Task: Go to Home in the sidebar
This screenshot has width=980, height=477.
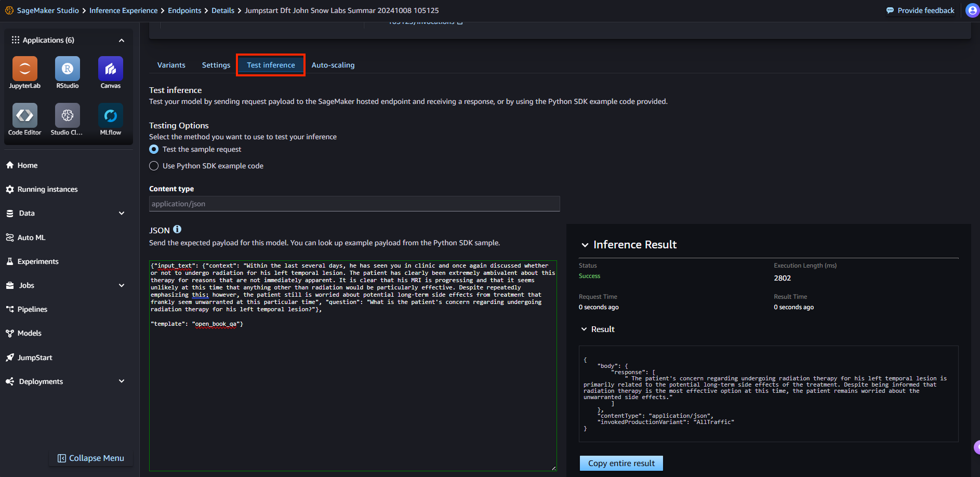Action: (x=28, y=165)
